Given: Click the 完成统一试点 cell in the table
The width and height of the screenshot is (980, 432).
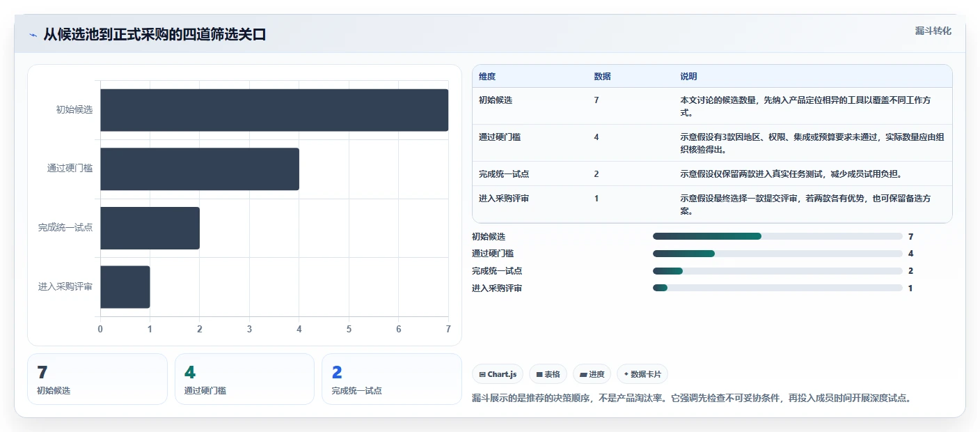Looking at the screenshot, I should coord(504,173).
